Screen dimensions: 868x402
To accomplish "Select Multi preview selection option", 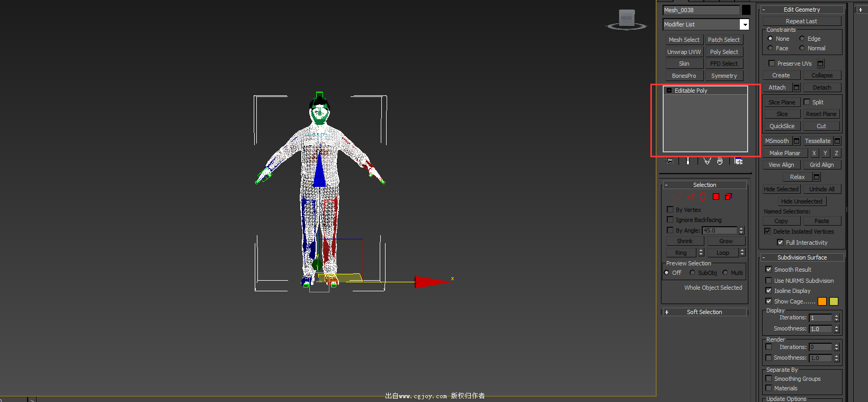I will (725, 273).
